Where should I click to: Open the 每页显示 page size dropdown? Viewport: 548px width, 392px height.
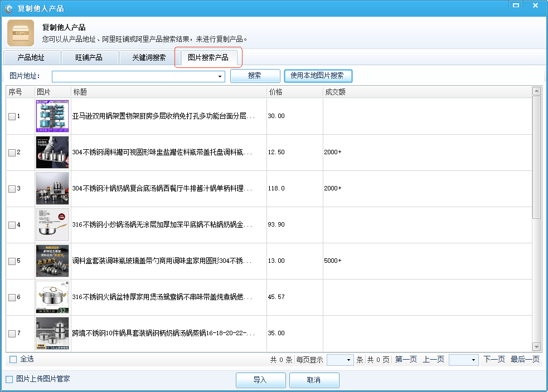[x=349, y=360]
